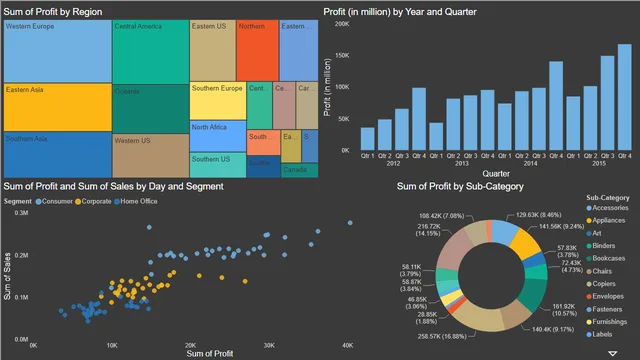The width and height of the screenshot is (640, 360).
Task: Click the Profit by Year and Quarter title
Action: click(x=400, y=12)
